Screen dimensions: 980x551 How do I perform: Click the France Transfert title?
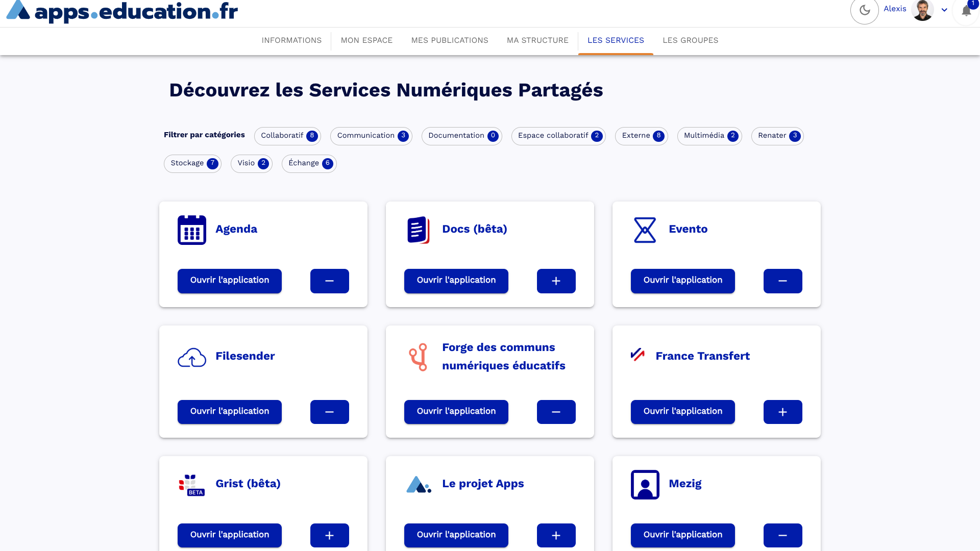[703, 356]
